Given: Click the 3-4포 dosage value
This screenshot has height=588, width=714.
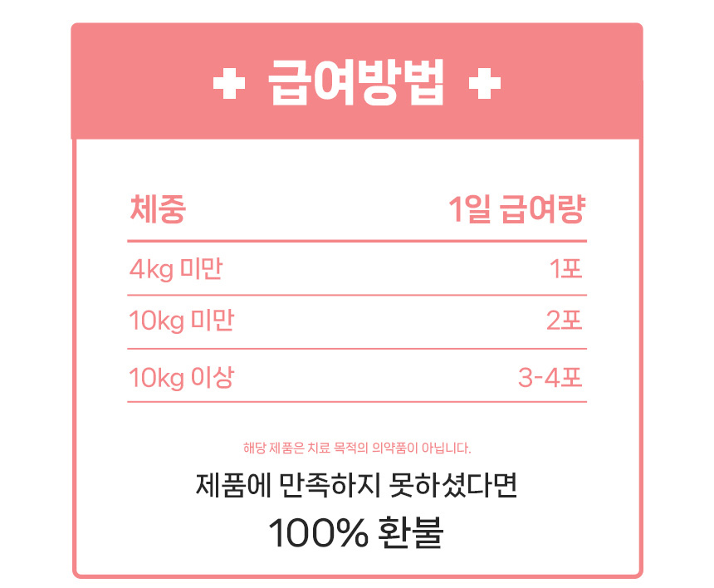Looking at the screenshot, I should click(x=551, y=378).
